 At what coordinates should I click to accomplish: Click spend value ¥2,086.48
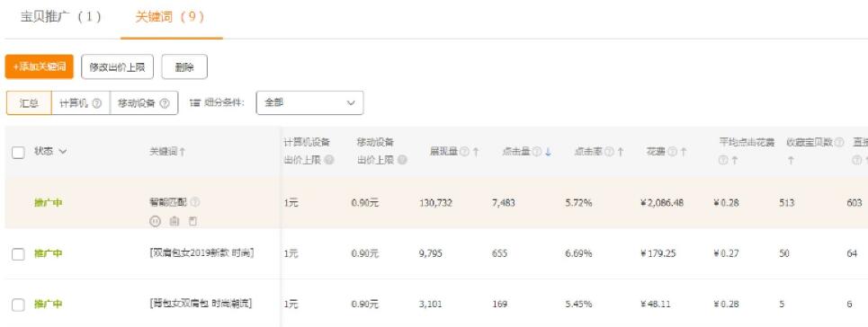click(662, 203)
